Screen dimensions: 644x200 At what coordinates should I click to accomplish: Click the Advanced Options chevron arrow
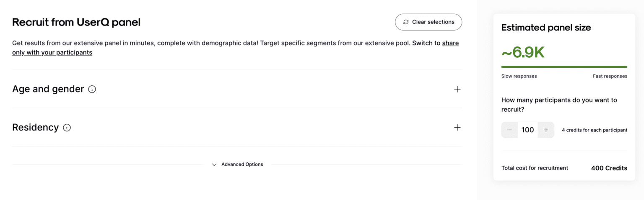[x=214, y=164]
